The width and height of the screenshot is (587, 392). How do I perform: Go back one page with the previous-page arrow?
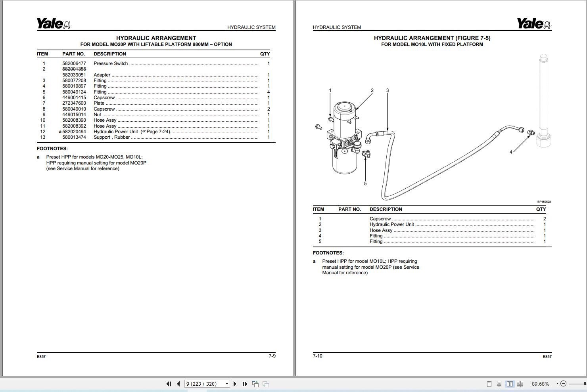(x=178, y=384)
